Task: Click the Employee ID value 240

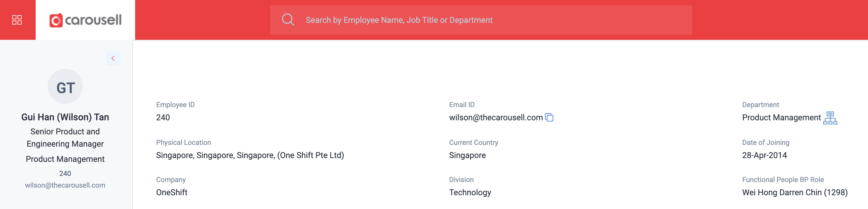Action: pyautogui.click(x=163, y=117)
